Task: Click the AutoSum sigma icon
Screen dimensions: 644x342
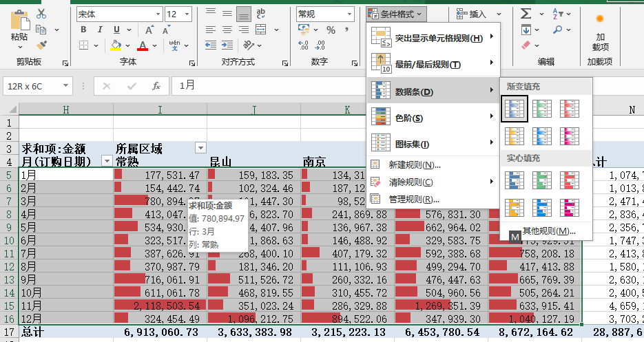Action: coord(526,14)
